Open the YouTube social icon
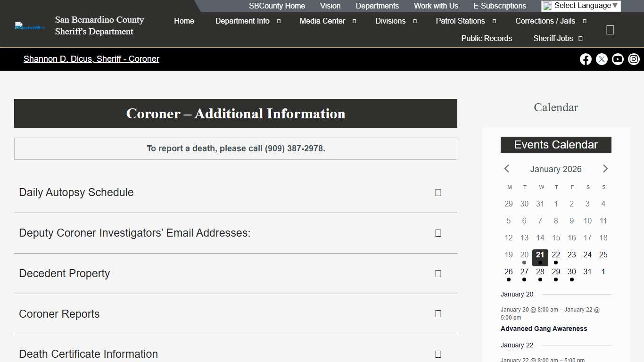 [x=618, y=59]
